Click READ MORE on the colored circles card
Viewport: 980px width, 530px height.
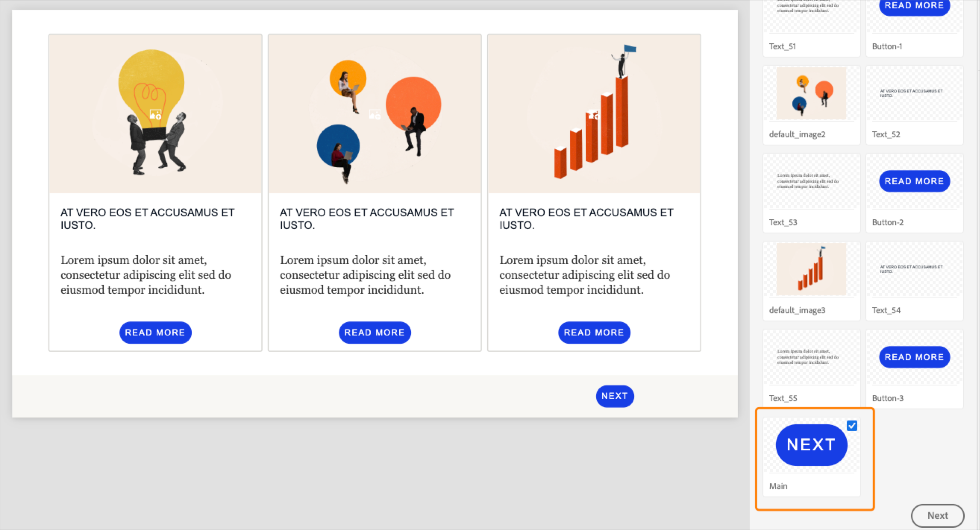pos(375,332)
